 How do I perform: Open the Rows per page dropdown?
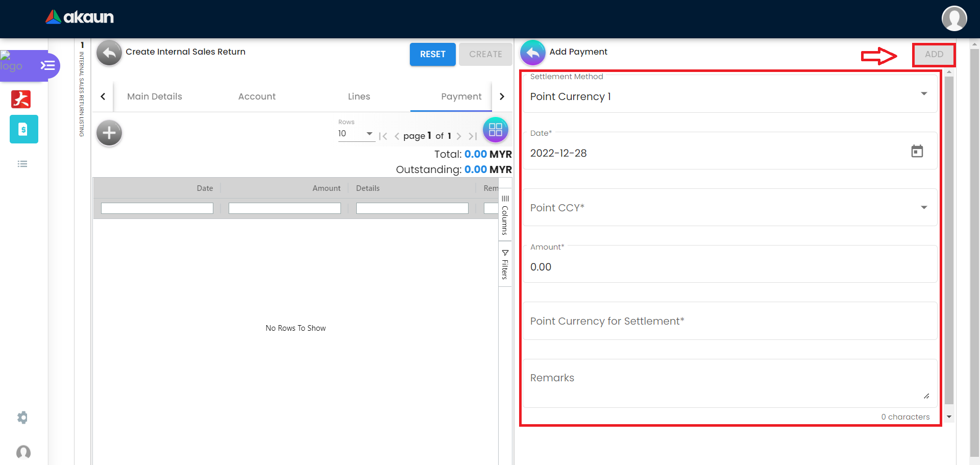coord(356,134)
